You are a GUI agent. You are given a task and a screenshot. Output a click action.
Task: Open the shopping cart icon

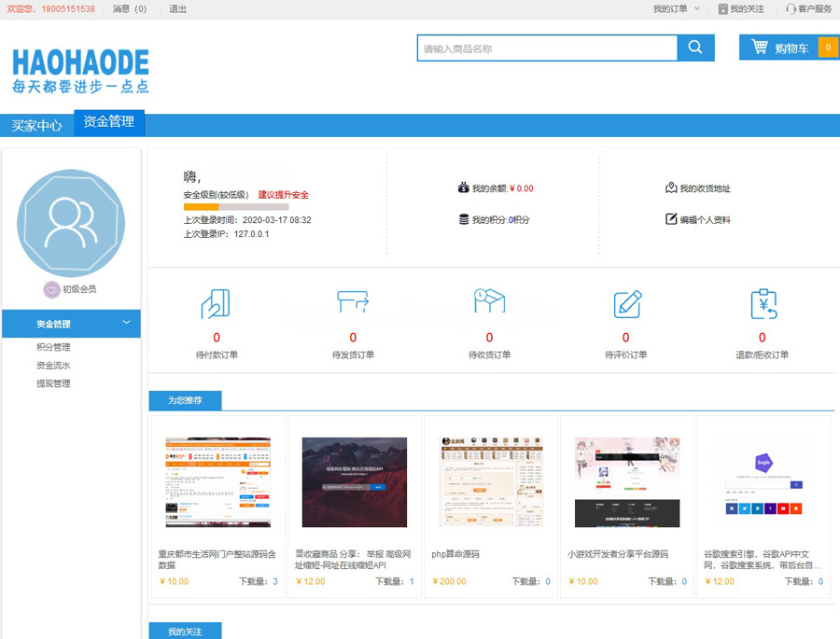pos(760,48)
